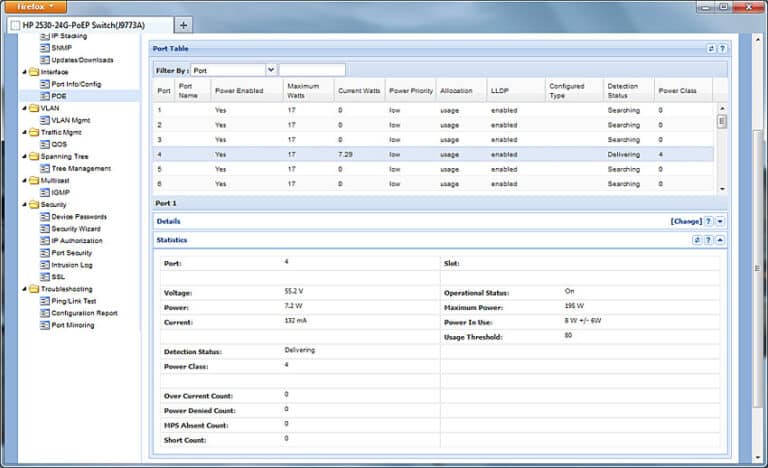This screenshot has width=768, height=468.
Task: Open QOS page icon
Action: point(45,144)
